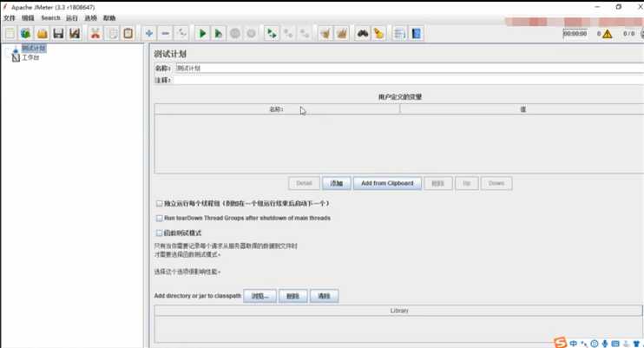Click Start no pauses icon
Screen dimensions: 644x348
[x=219, y=33]
